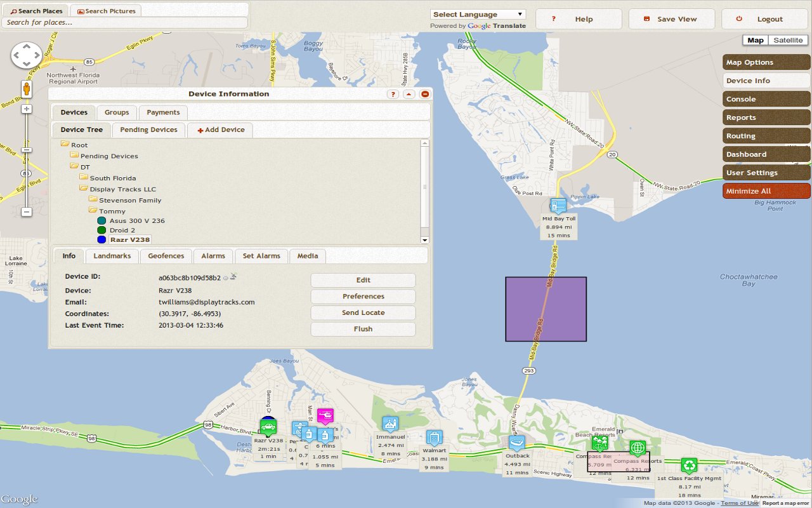Click the purple geofence rectangle on the bridge
This screenshot has width=812, height=508.
(x=546, y=309)
